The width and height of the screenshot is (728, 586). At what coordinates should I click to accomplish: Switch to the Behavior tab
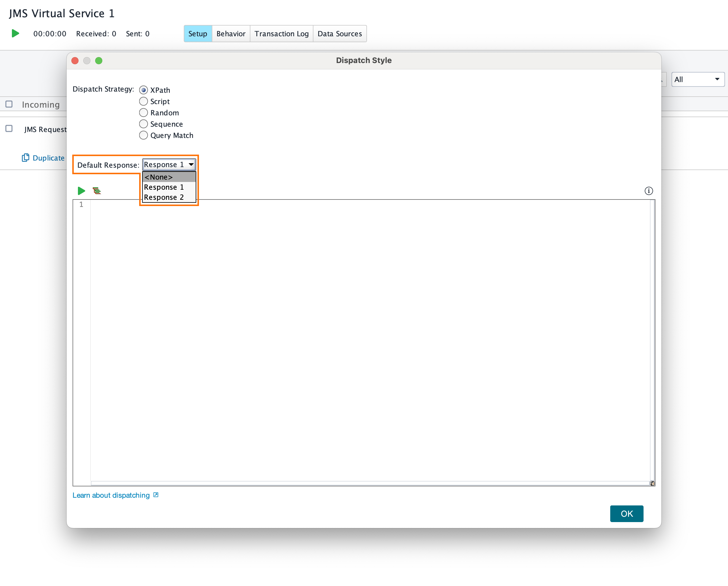point(231,33)
